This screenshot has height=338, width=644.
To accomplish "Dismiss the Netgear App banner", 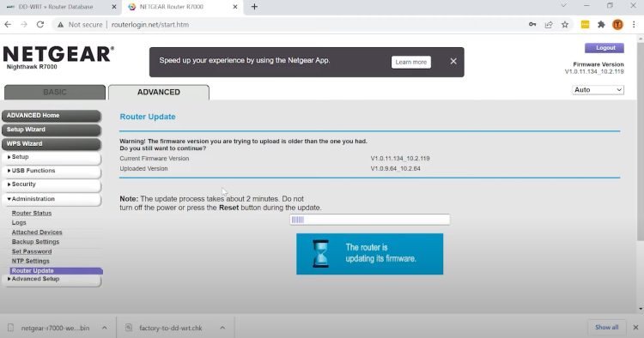I will tap(453, 61).
